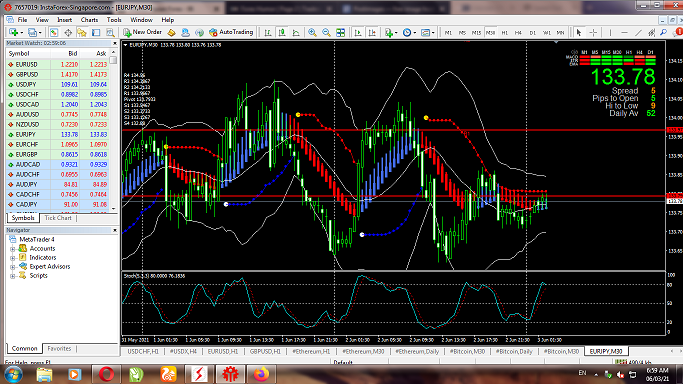Expand the Indicators tree node
Image resolution: width=683 pixels, height=384 pixels.
pyautogui.click(x=13, y=258)
